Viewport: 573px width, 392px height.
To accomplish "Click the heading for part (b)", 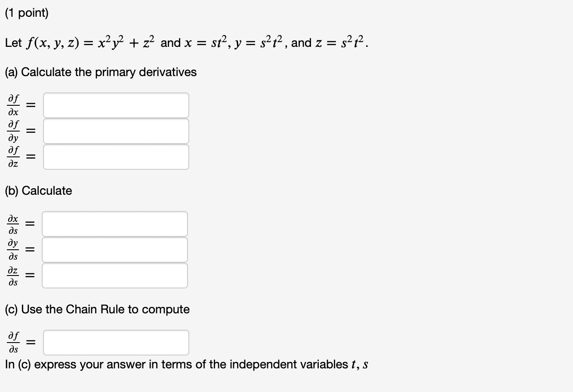I will point(38,190).
